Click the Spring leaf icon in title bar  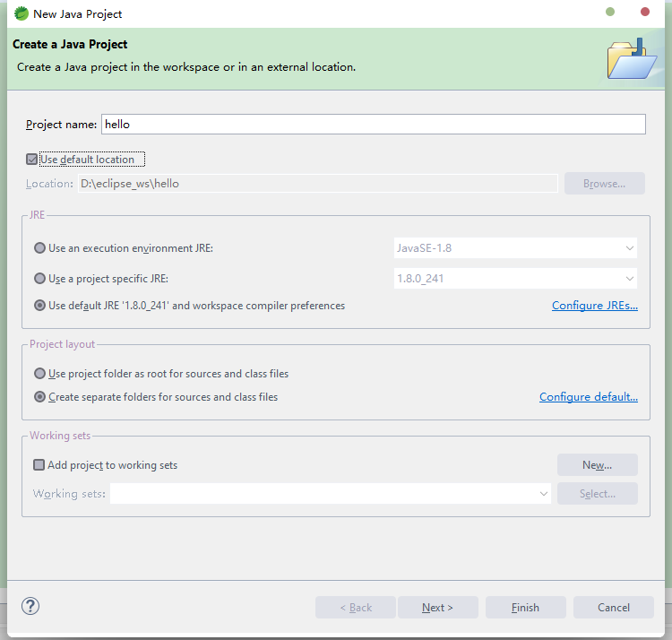pos(21,13)
